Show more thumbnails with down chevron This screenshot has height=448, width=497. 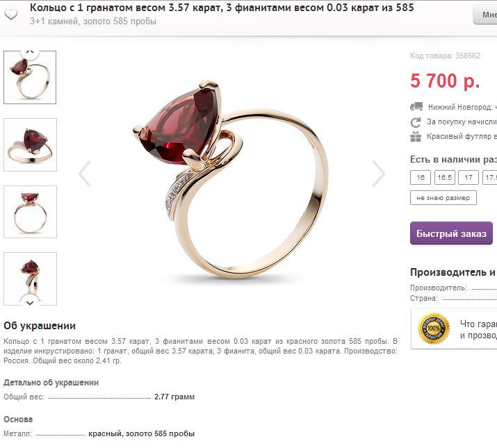coord(30,302)
